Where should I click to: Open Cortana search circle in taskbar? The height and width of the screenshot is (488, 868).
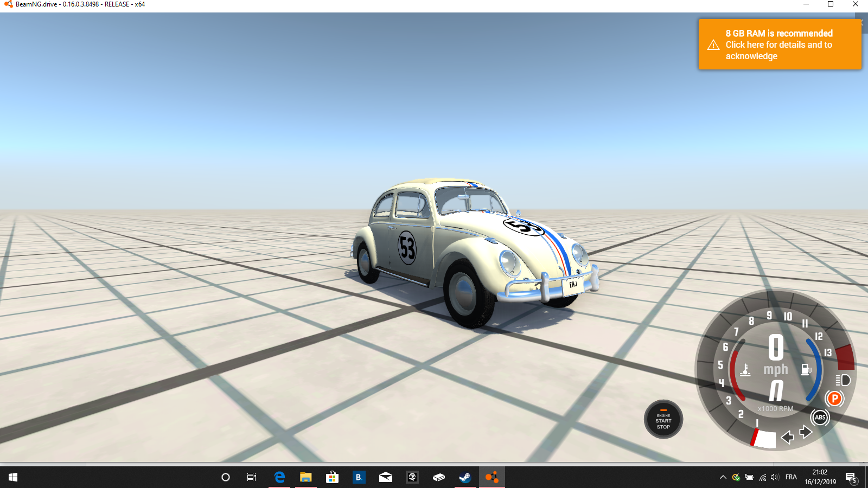[226, 477]
